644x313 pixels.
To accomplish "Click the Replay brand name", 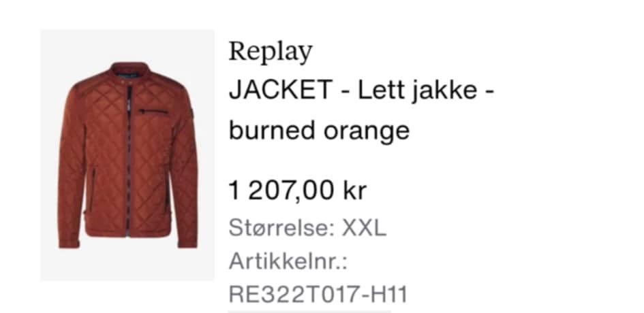I will tap(271, 52).
